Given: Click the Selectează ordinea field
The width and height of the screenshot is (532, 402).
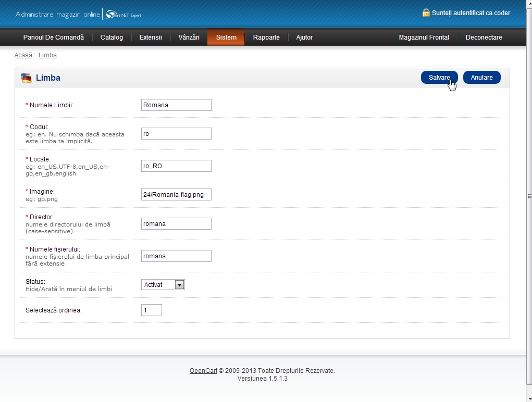Looking at the screenshot, I should point(151,310).
